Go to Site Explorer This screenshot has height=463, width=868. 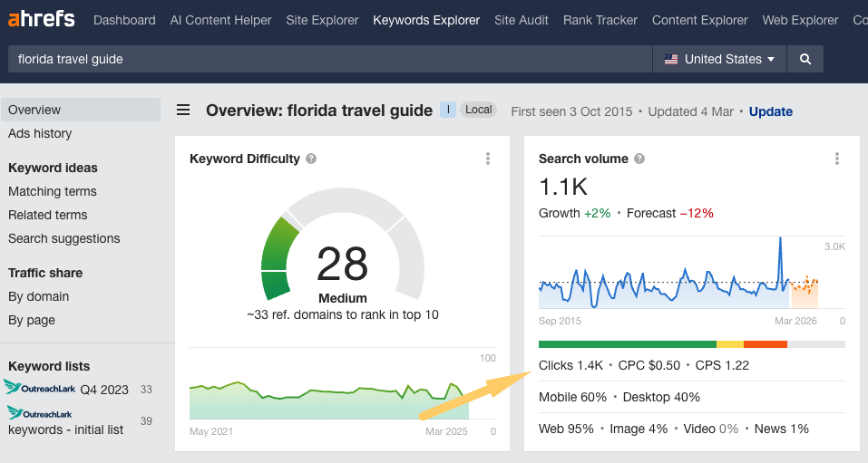click(x=322, y=20)
